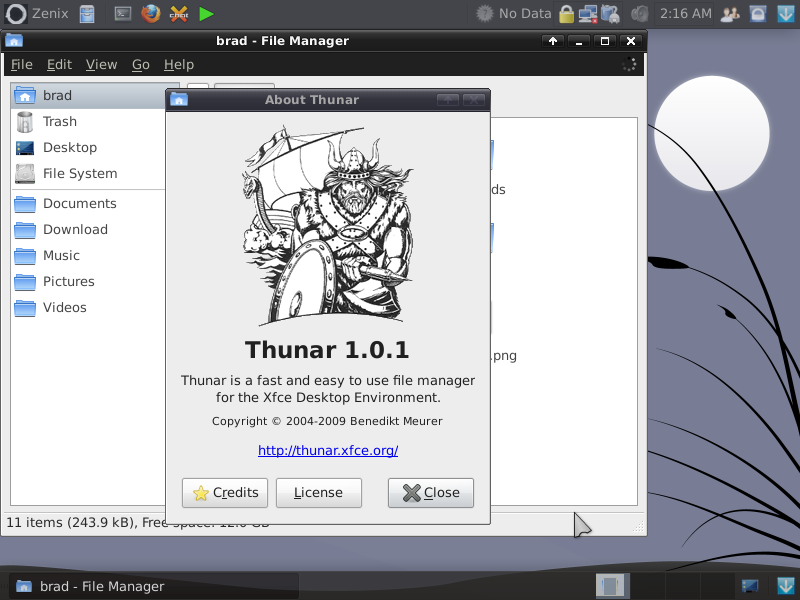Screen dimensions: 800x600
Task: Minimize the File Manager window
Action: tap(579, 41)
